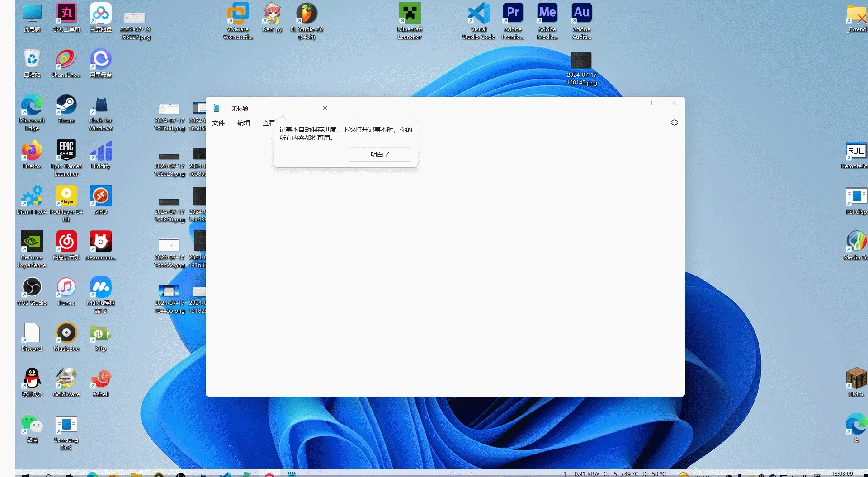
Task: Add a new Notepad tab
Action: 346,108
